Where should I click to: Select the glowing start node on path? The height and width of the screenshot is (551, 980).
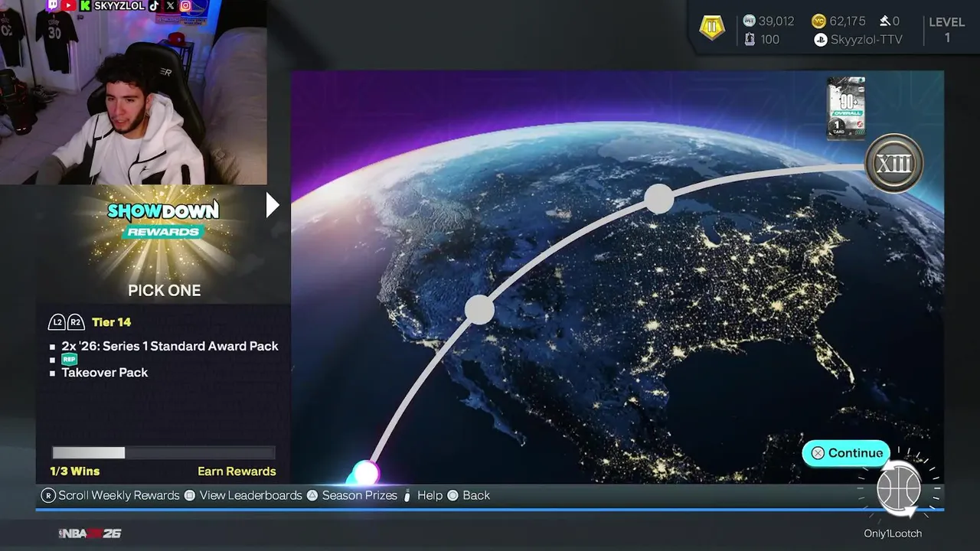(x=365, y=473)
